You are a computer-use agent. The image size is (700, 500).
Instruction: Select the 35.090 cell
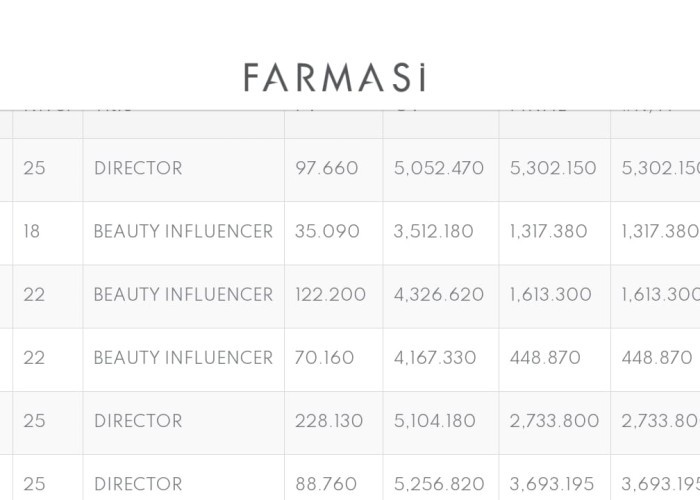pos(327,231)
